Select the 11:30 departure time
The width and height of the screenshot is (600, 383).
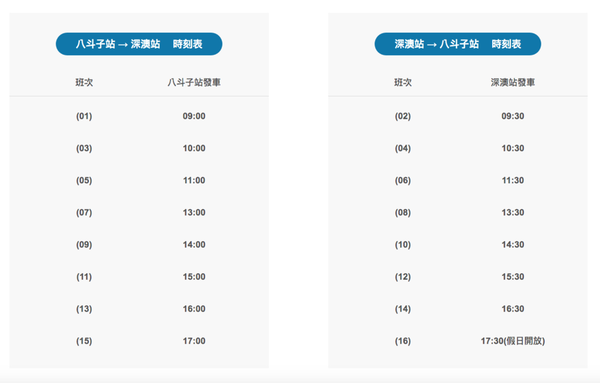coord(513,180)
